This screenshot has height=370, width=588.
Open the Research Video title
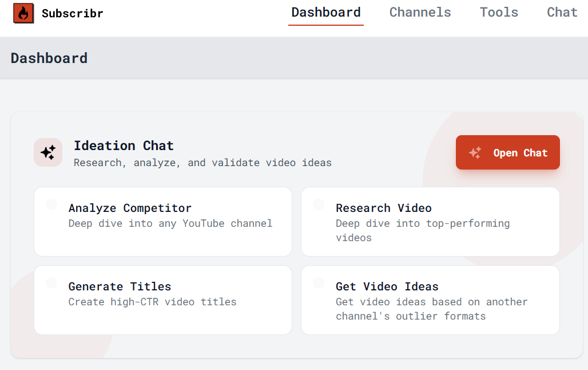click(x=384, y=208)
